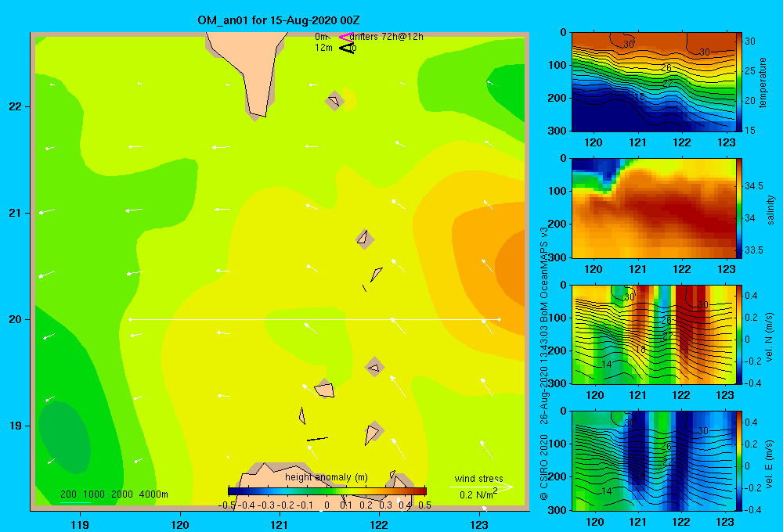Click the elongated island near 18.9N 121.3E
Image resolution: width=783 pixels, height=532 pixels.
(x=317, y=439)
